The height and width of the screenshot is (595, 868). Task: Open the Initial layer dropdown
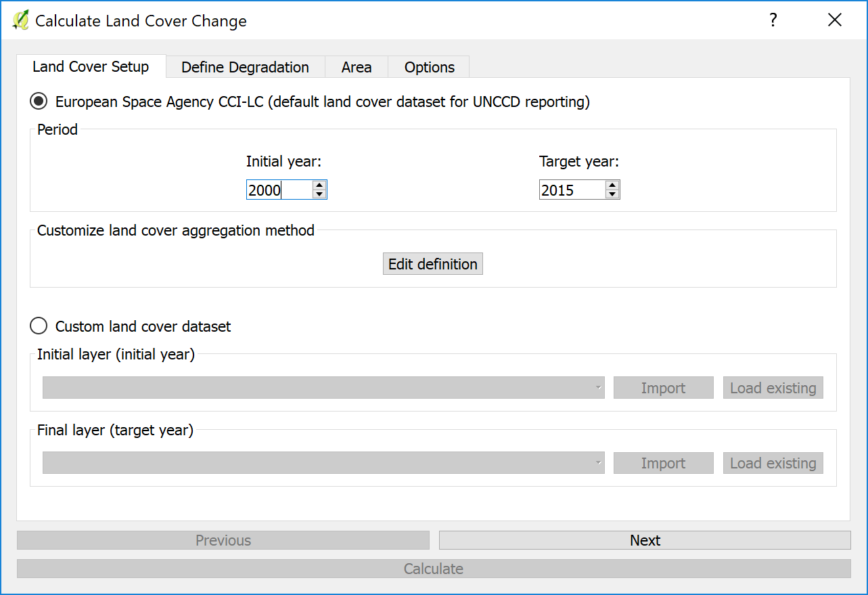click(x=323, y=388)
